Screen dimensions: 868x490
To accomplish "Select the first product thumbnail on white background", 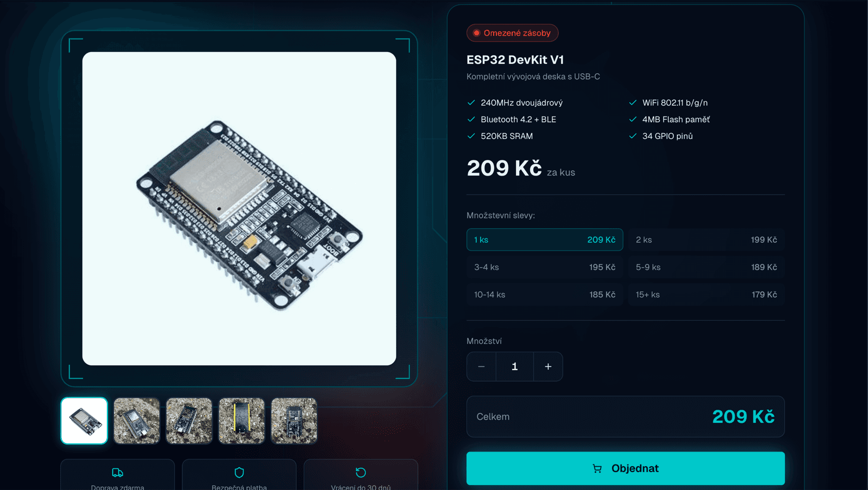I will point(84,421).
